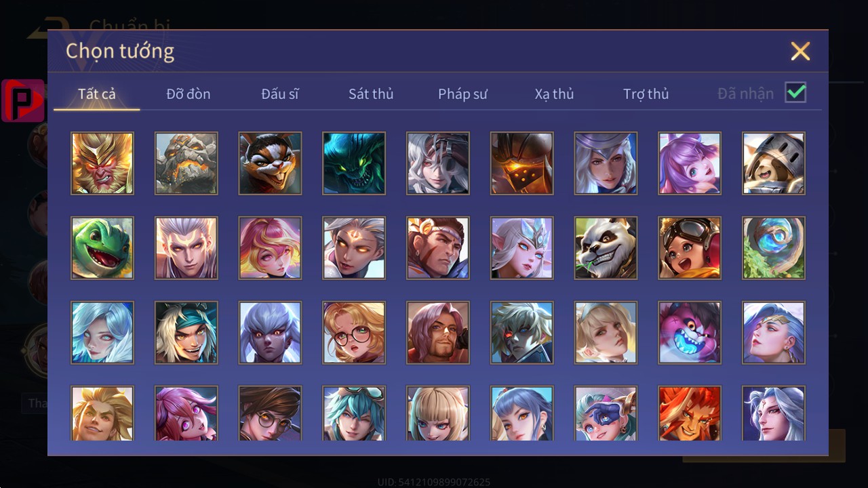Toggle the Đã nhận checkbox

pyautogui.click(x=795, y=92)
